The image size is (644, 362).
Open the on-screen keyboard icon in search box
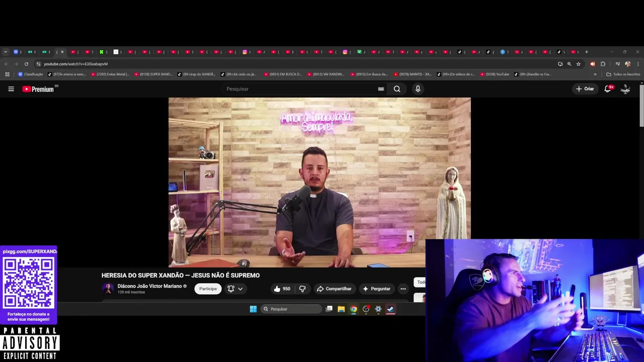[381, 89]
